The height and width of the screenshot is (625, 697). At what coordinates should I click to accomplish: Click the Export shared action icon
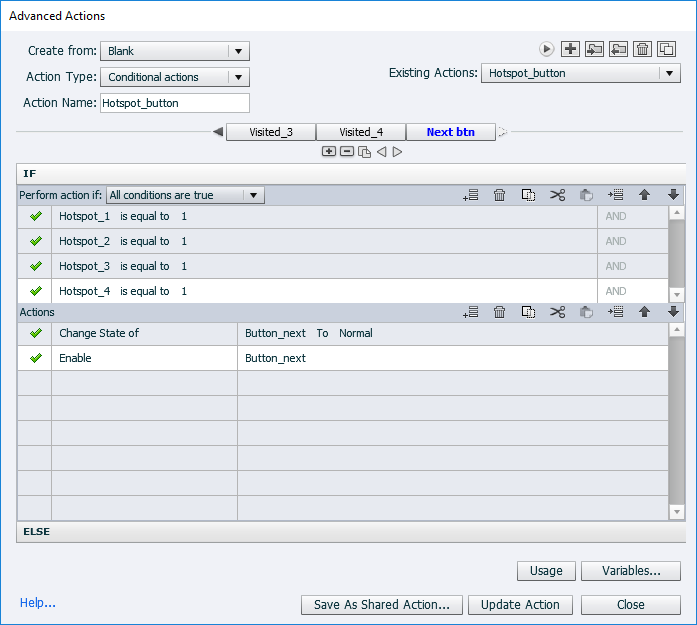click(x=618, y=49)
